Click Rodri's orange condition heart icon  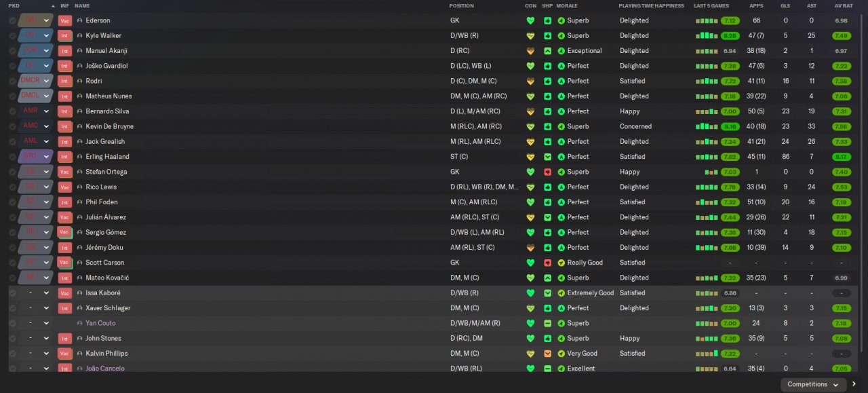point(530,81)
